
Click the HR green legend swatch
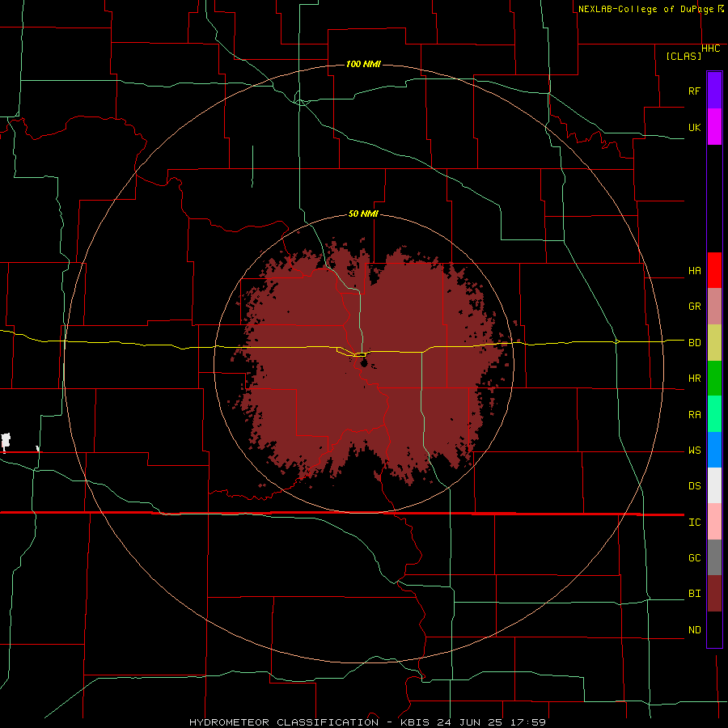click(714, 379)
